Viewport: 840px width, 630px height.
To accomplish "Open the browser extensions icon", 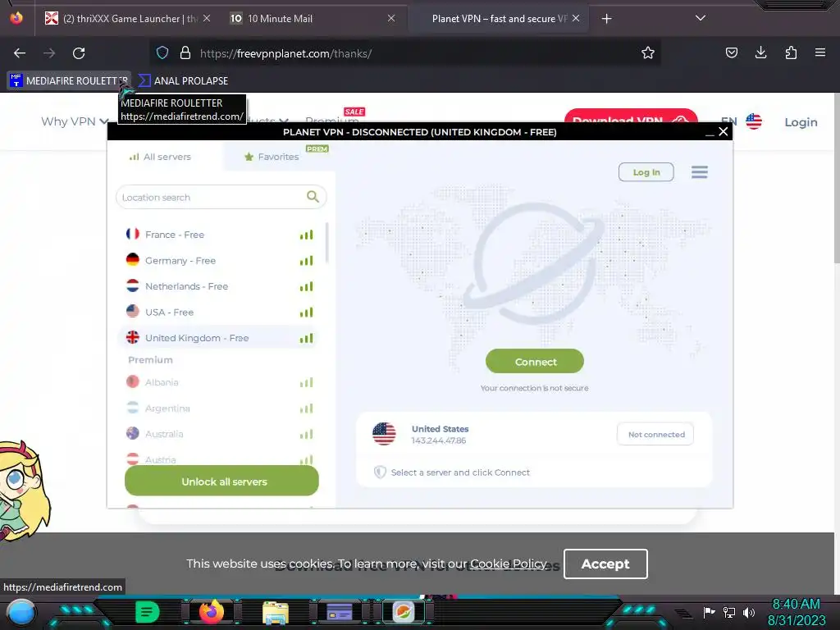I will tap(791, 53).
